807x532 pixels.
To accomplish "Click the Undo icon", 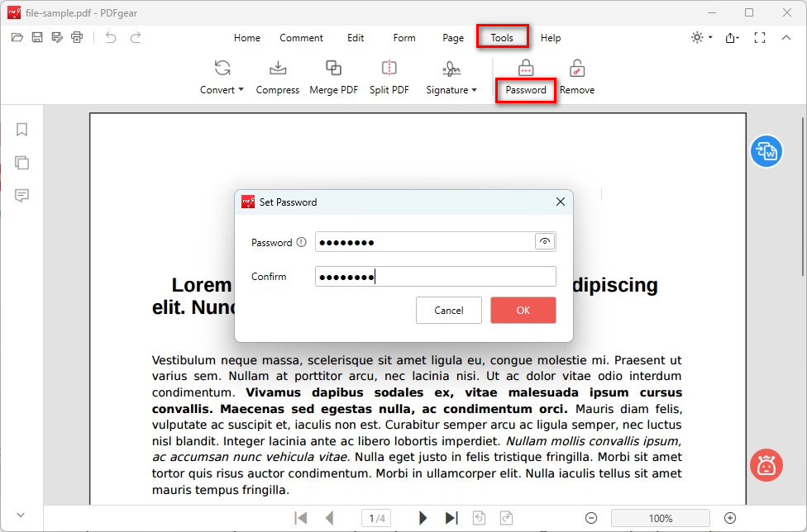I will pyautogui.click(x=112, y=36).
